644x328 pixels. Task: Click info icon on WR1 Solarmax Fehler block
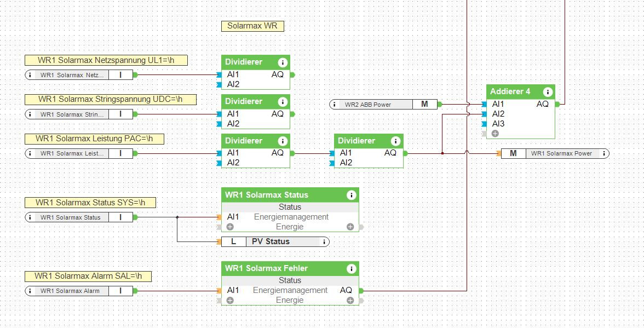(x=351, y=268)
